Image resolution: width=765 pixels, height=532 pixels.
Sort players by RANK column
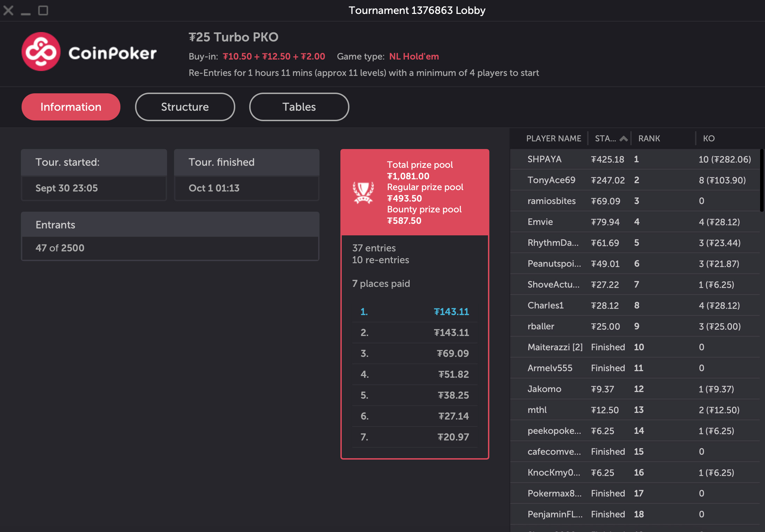click(x=649, y=138)
